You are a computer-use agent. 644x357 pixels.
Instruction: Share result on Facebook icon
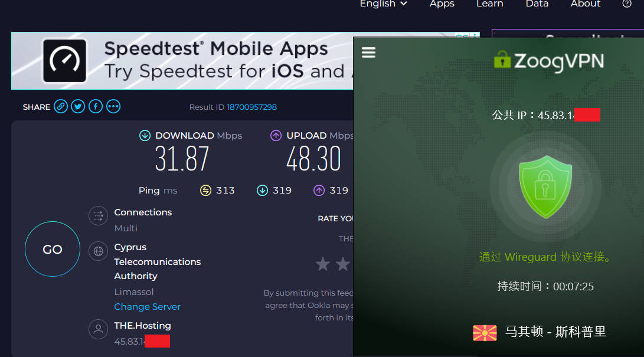point(96,107)
